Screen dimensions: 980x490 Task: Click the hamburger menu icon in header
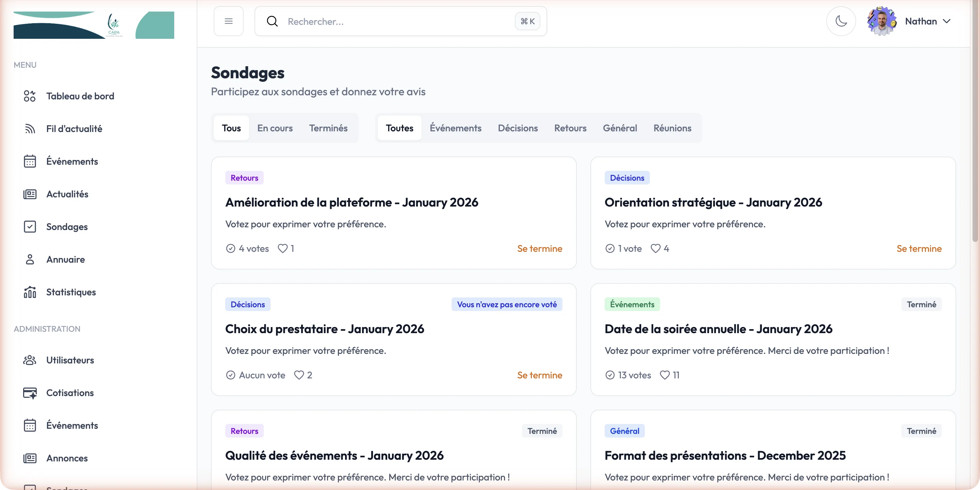coord(228,21)
